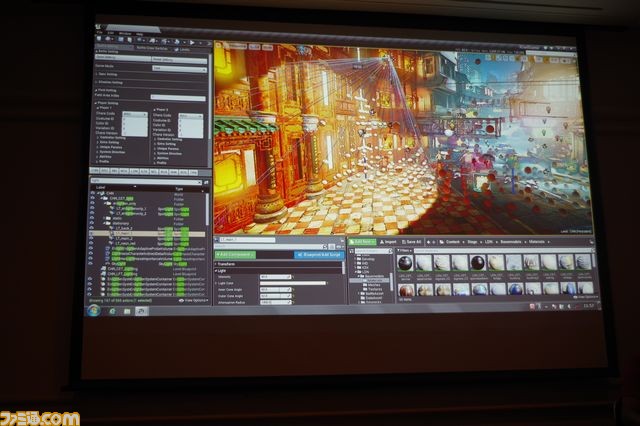Click the Label column header in the outliner
The height and width of the screenshot is (426, 640).
(100, 188)
